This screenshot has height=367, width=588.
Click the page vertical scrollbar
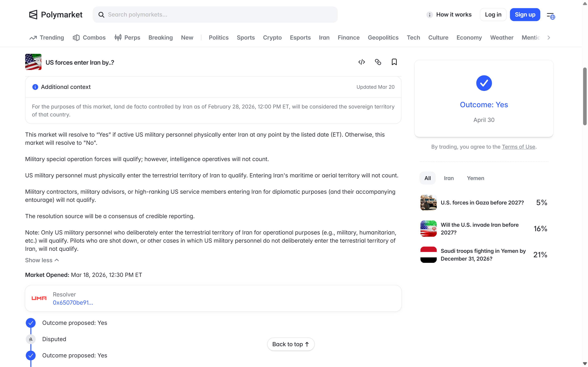[585, 97]
